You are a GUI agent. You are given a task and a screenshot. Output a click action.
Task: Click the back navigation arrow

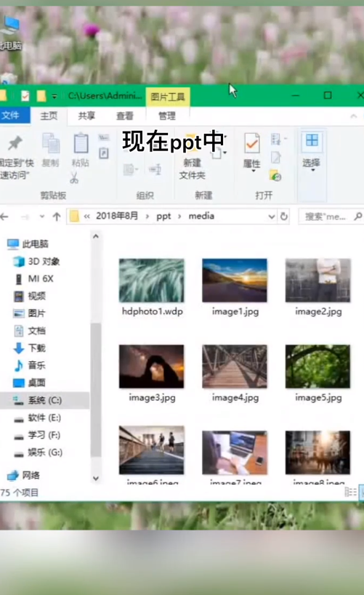[x=4, y=216]
